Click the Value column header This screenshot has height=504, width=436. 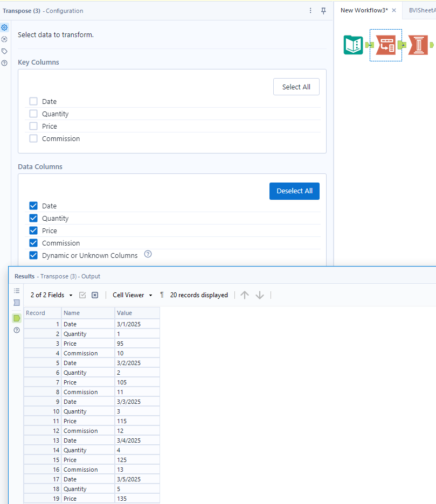click(x=137, y=313)
